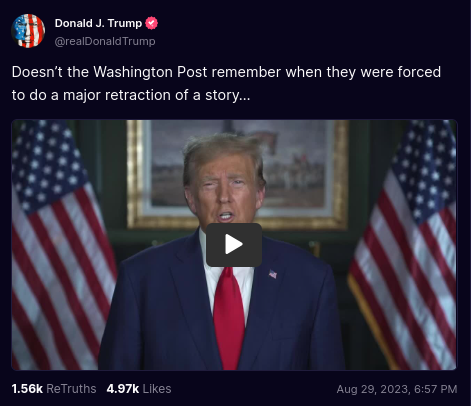
Task: Click the flag-painted face profile avatar
Action: pyautogui.click(x=28, y=31)
